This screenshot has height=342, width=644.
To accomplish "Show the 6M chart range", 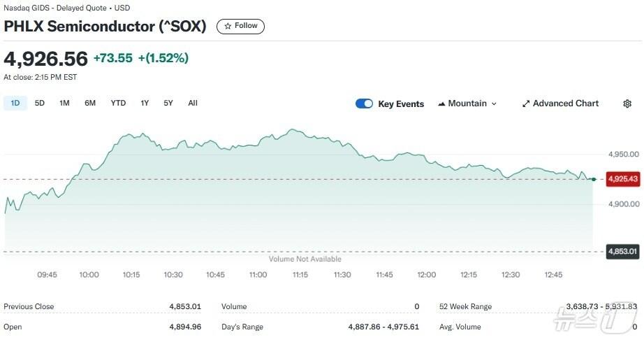I will [90, 103].
